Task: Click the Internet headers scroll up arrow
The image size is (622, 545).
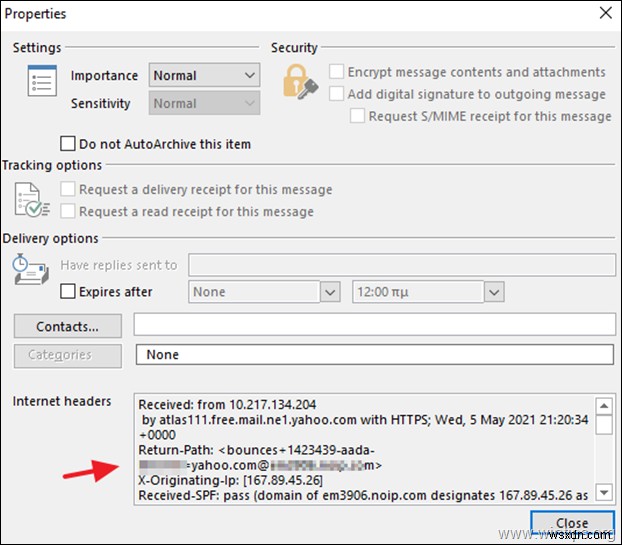Action: [604, 406]
